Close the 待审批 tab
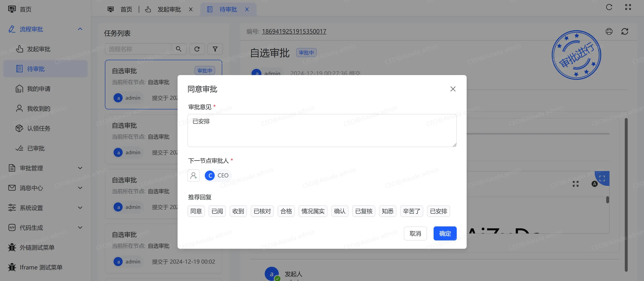The height and width of the screenshot is (281, 644). (247, 9)
